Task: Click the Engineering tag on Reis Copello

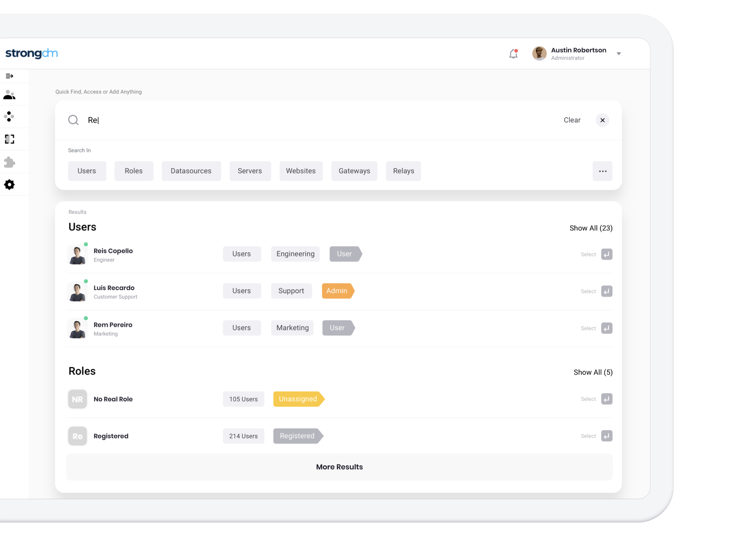Action: coord(295,254)
